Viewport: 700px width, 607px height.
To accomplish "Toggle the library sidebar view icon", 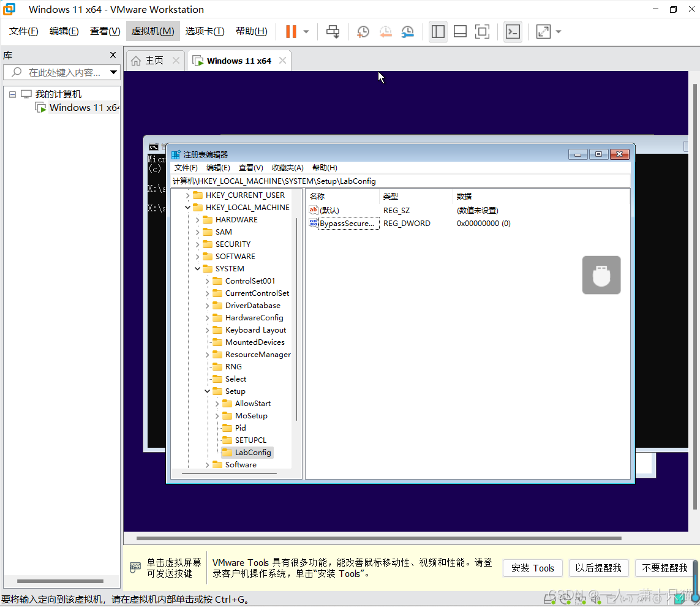I will pos(438,32).
